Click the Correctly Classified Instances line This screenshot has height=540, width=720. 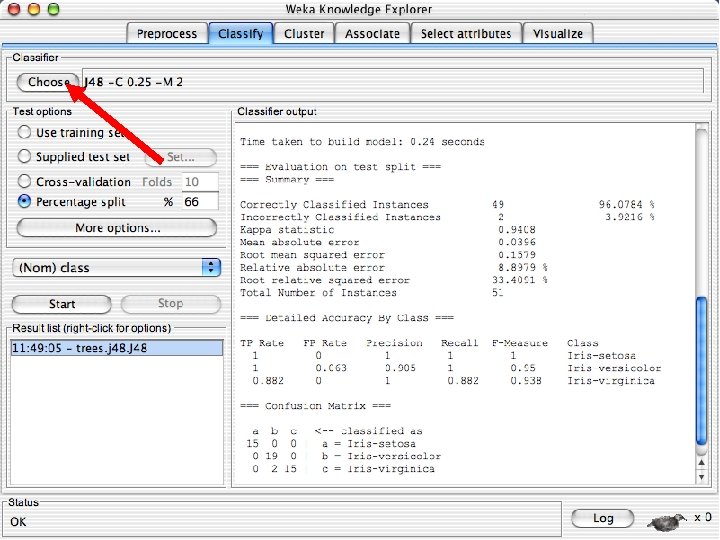click(x=447, y=204)
